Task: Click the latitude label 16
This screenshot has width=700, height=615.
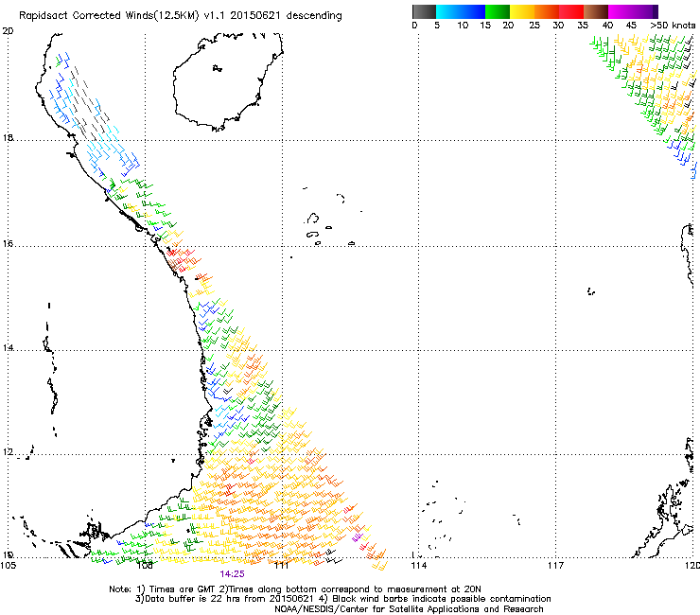Action: tap(8, 243)
